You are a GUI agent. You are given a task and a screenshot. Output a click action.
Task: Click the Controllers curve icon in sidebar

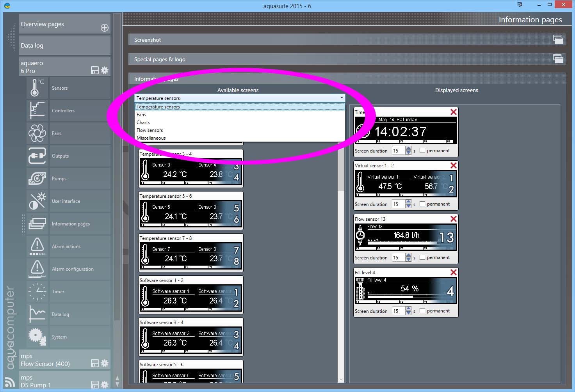click(37, 111)
